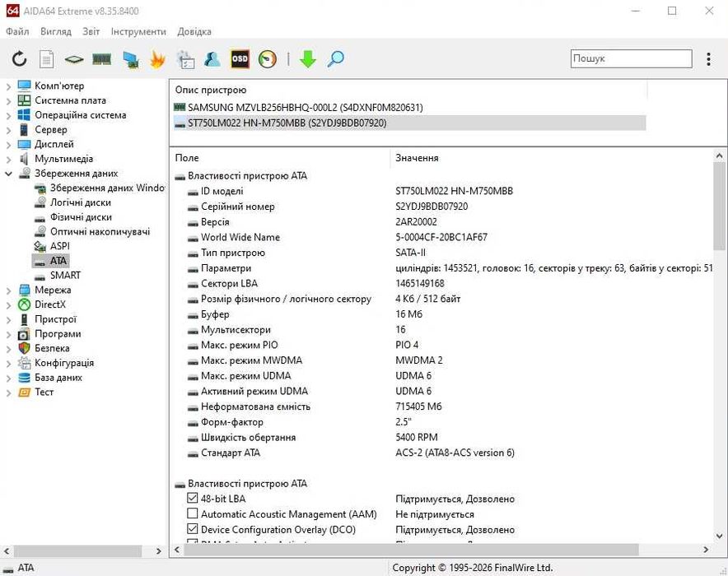Select the DirectX tree node
Image resolution: width=728 pixels, height=576 pixels.
tap(42, 304)
